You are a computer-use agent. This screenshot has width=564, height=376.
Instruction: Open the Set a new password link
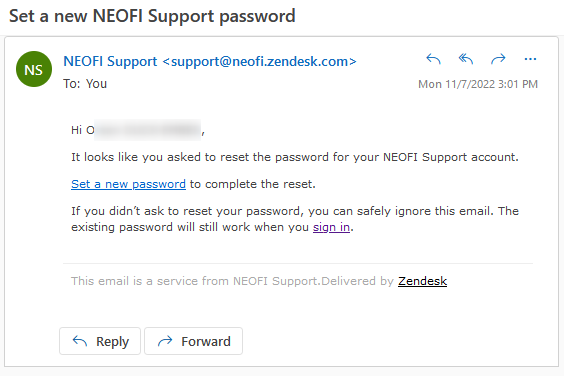click(128, 184)
